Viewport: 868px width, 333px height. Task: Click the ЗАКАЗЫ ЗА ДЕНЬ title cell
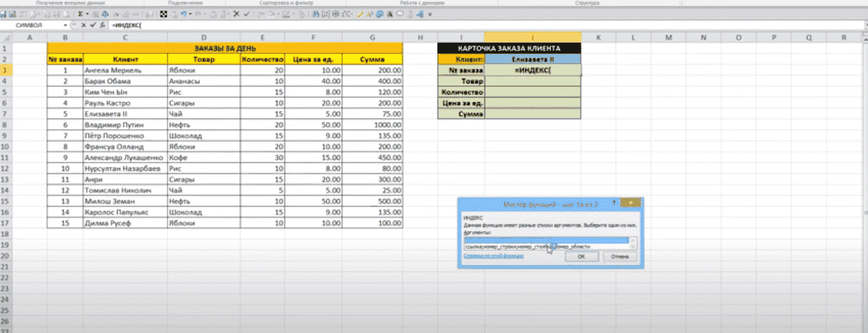point(226,48)
